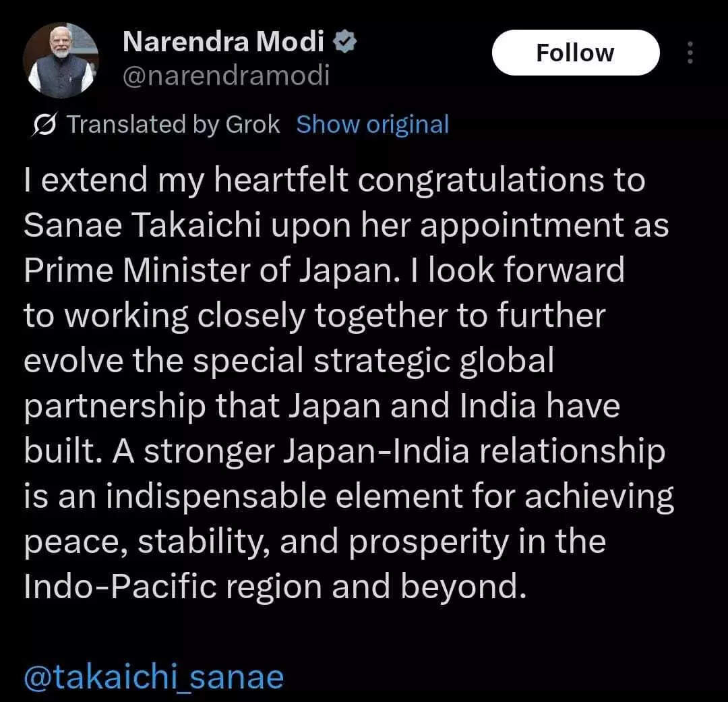Image resolution: width=728 pixels, height=702 pixels.
Task: Click Narendra Modi's profile avatar
Action: click(x=61, y=57)
